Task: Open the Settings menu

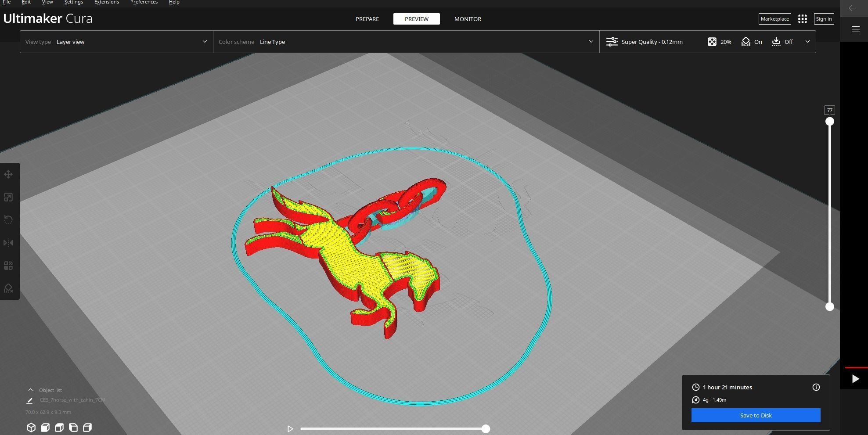Action: point(74,2)
